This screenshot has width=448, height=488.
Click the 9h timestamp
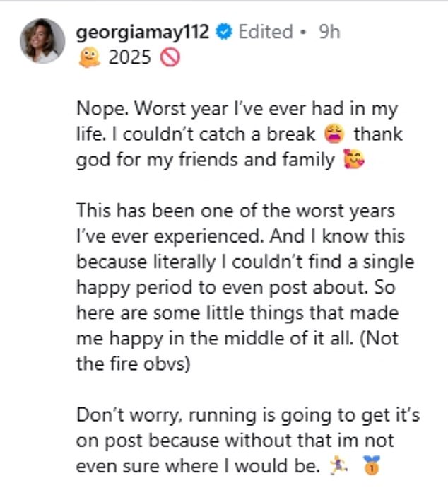coord(329,33)
